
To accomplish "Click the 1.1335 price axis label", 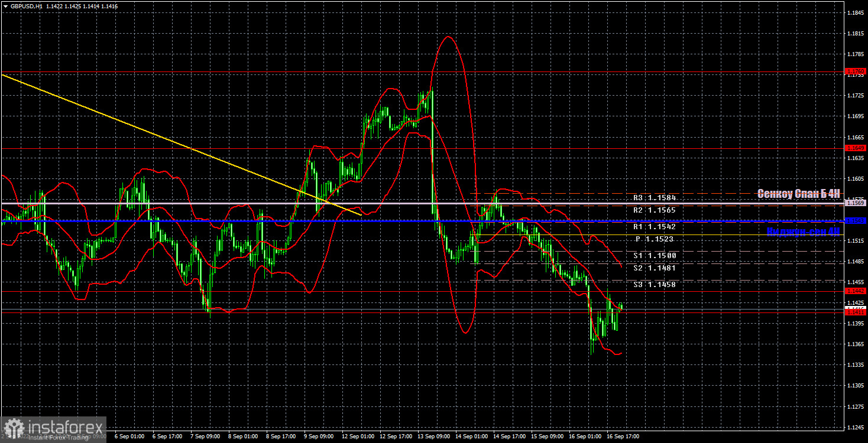I will coord(856,364).
